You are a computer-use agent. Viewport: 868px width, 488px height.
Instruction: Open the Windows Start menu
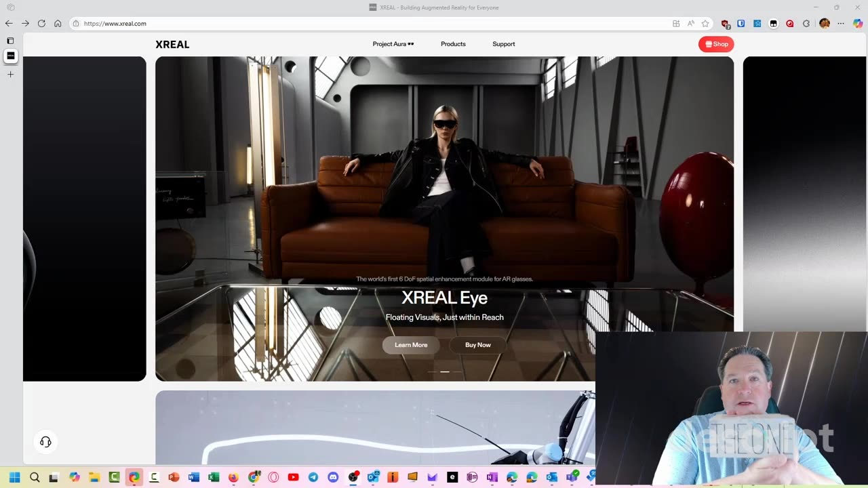tap(15, 477)
